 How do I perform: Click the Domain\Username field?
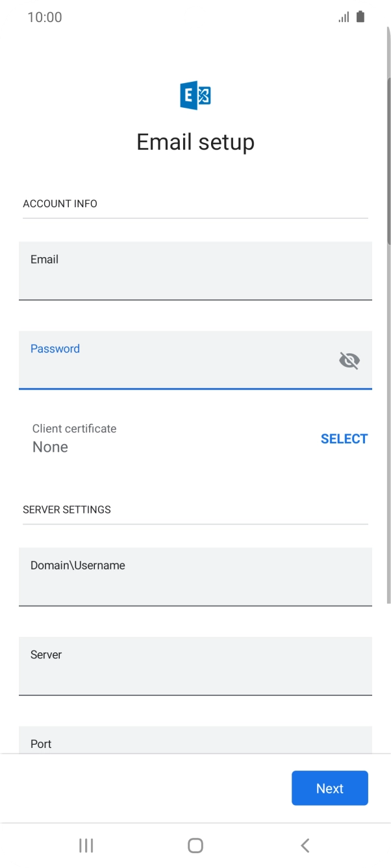(195, 577)
